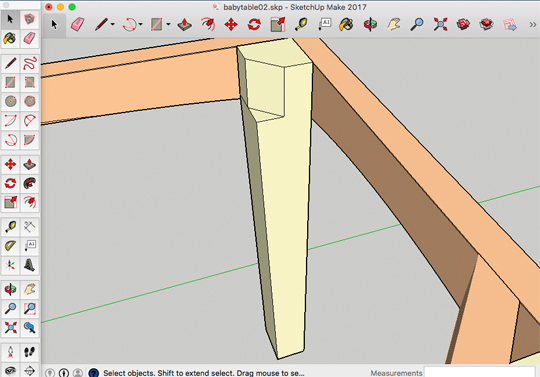Select the Dimension tool in the left palette
The width and height of the screenshot is (540, 377).
30,227
